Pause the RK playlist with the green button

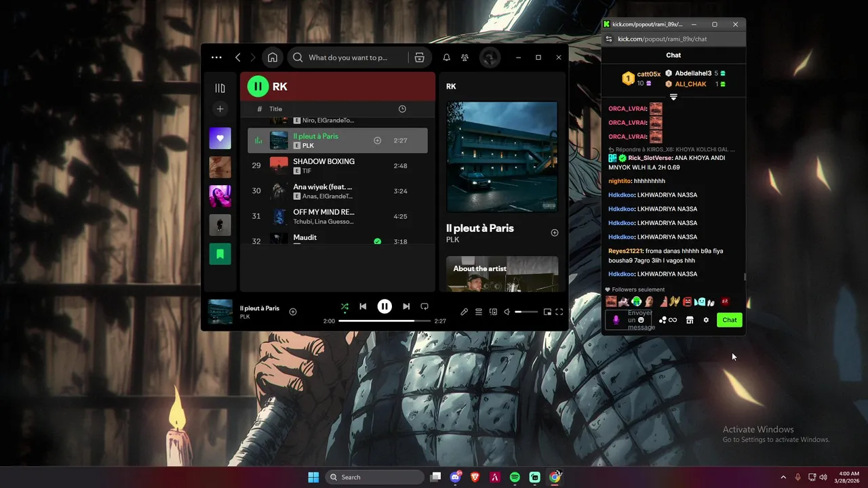click(x=258, y=86)
